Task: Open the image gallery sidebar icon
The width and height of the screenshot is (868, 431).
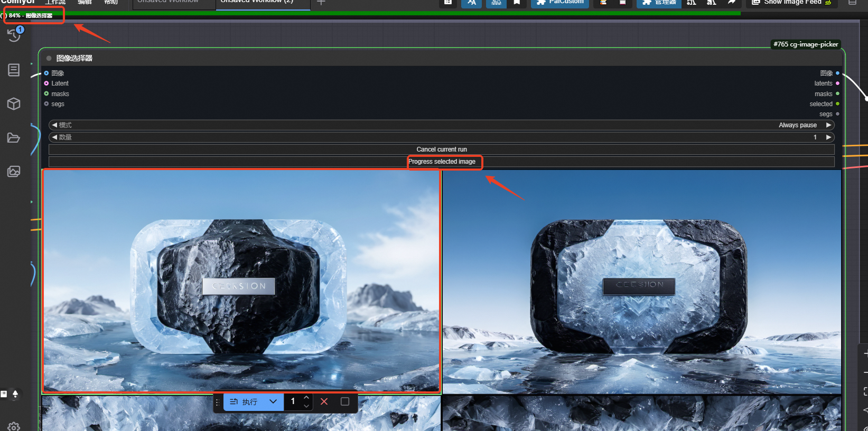Action: [x=14, y=171]
